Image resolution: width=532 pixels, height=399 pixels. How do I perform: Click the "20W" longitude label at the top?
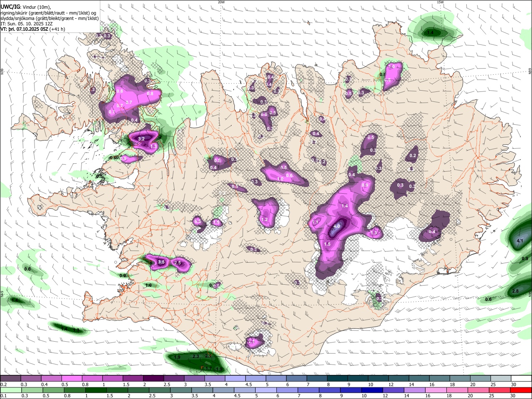click(221, 2)
